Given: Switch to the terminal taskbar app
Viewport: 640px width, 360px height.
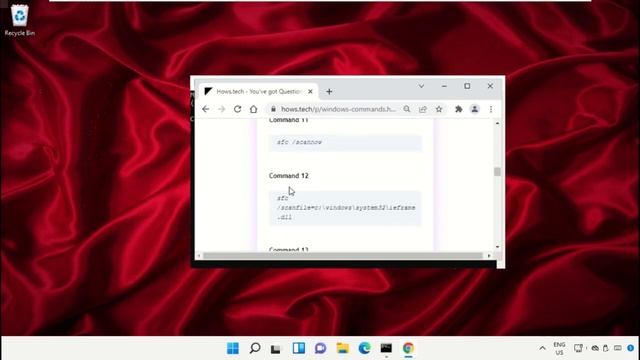Looking at the screenshot, I should [386, 348].
